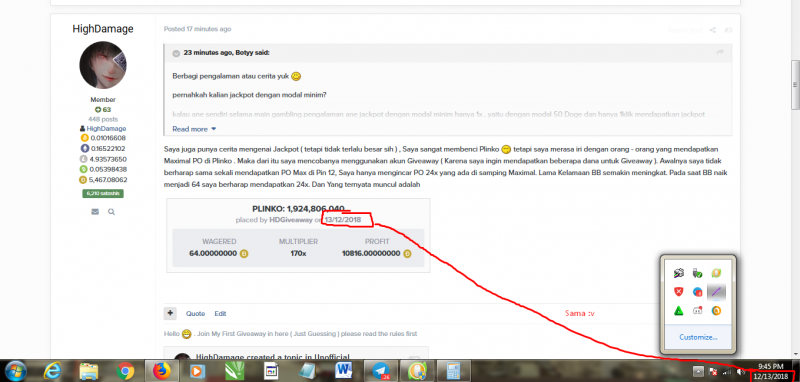Click the MultiQuote plus button
Viewport: 800px width, 382px height.
(170, 314)
